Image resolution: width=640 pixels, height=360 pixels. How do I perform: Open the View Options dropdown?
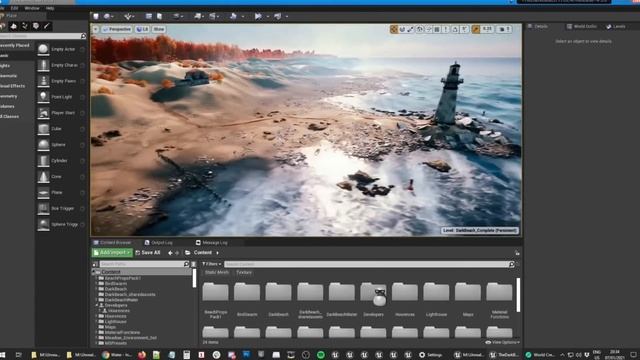tap(502, 342)
